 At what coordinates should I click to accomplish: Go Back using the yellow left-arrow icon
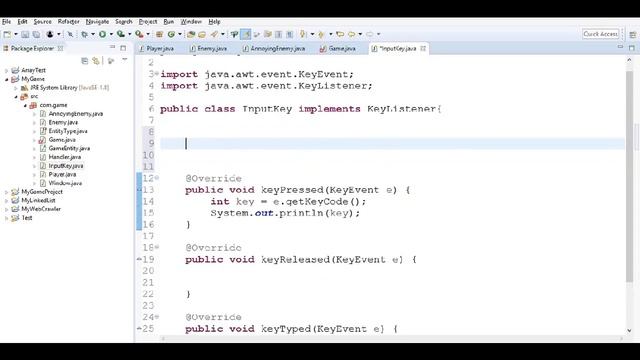(x=351, y=34)
